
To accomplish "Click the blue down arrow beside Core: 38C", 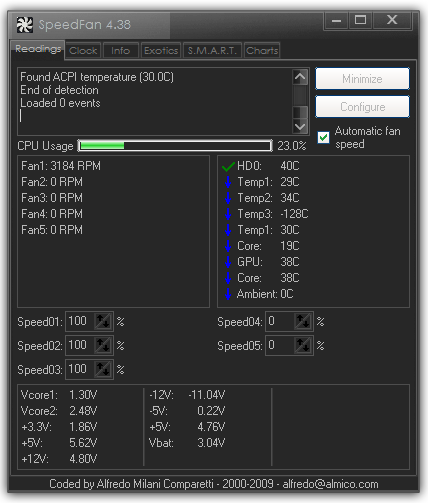I will [x=228, y=278].
